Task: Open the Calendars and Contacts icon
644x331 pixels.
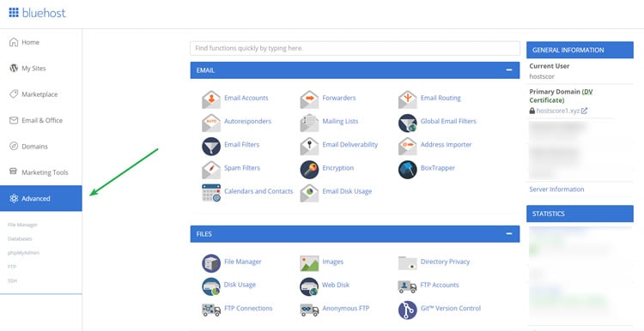Action: tap(211, 193)
